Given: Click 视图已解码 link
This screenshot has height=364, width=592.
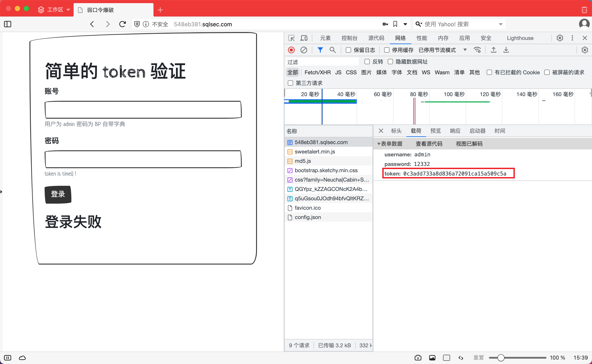Looking at the screenshot, I should 469,144.
